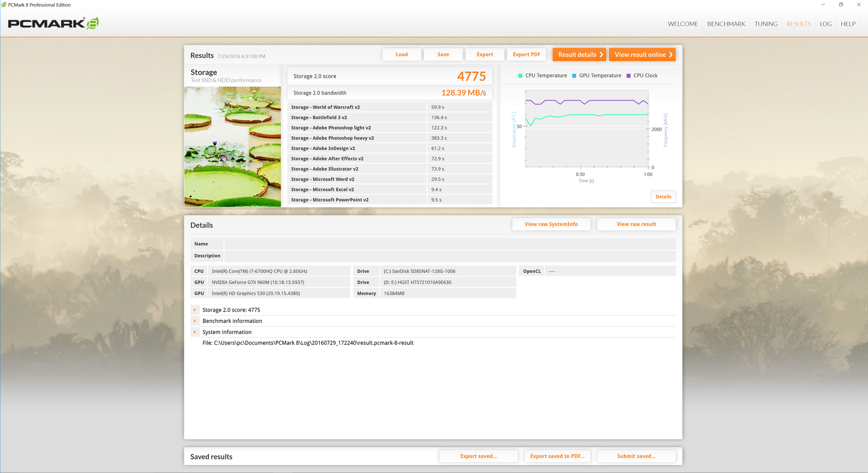Go to the TUNING tab
This screenshot has height=473, width=868.
point(766,24)
